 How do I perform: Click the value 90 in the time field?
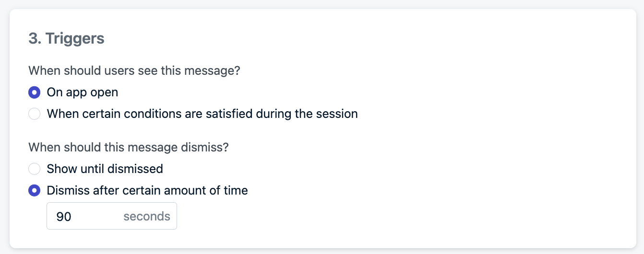(x=64, y=217)
